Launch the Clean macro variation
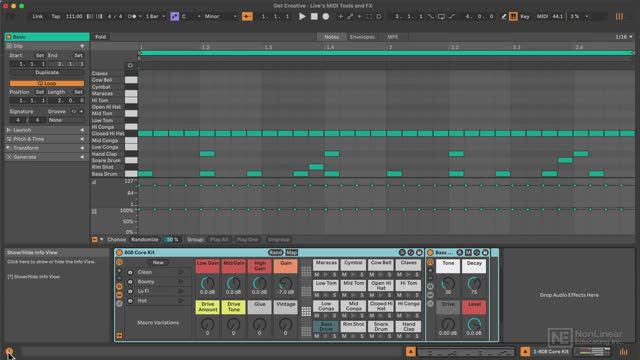 [181, 272]
